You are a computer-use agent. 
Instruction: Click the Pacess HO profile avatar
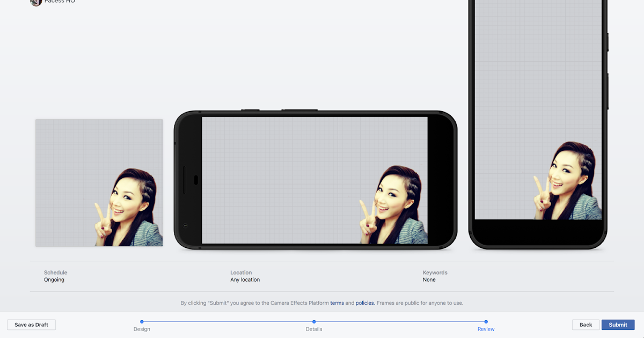point(36,3)
